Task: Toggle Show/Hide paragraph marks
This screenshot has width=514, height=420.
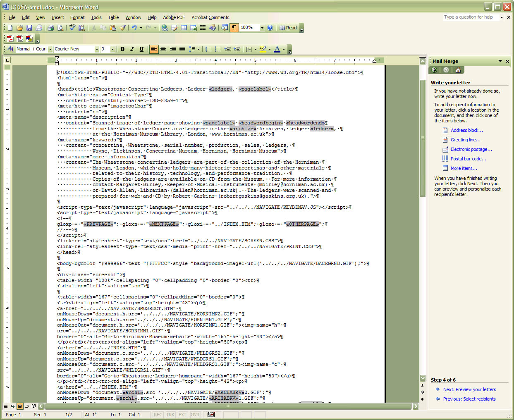Action: (x=234, y=28)
